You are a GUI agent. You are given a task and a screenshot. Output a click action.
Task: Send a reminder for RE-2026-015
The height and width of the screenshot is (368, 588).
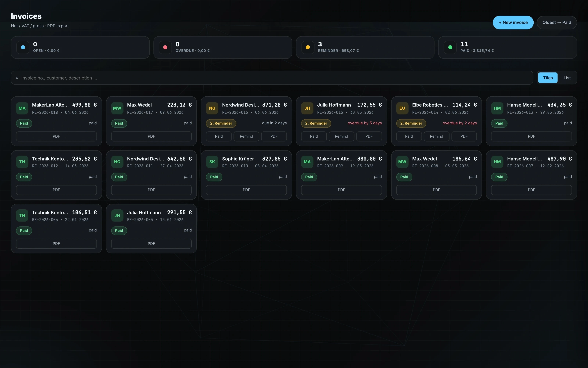341,136
